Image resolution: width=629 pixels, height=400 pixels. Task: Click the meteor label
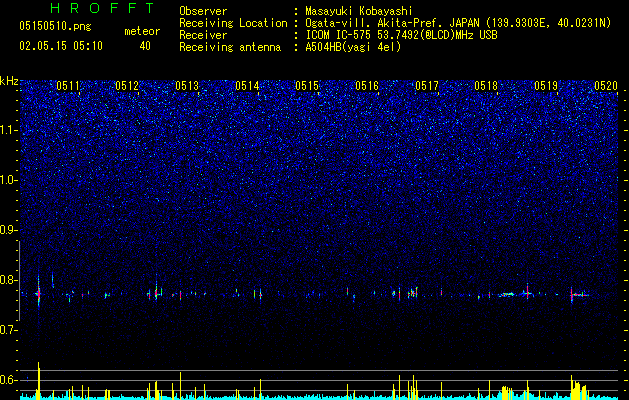point(142,31)
